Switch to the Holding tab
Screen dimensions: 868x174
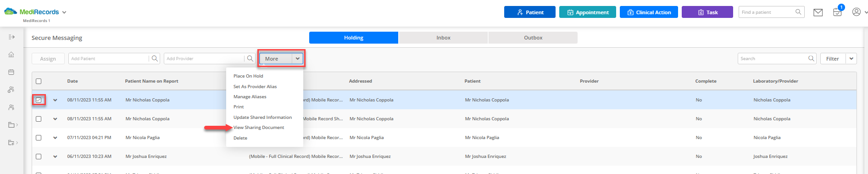point(353,38)
